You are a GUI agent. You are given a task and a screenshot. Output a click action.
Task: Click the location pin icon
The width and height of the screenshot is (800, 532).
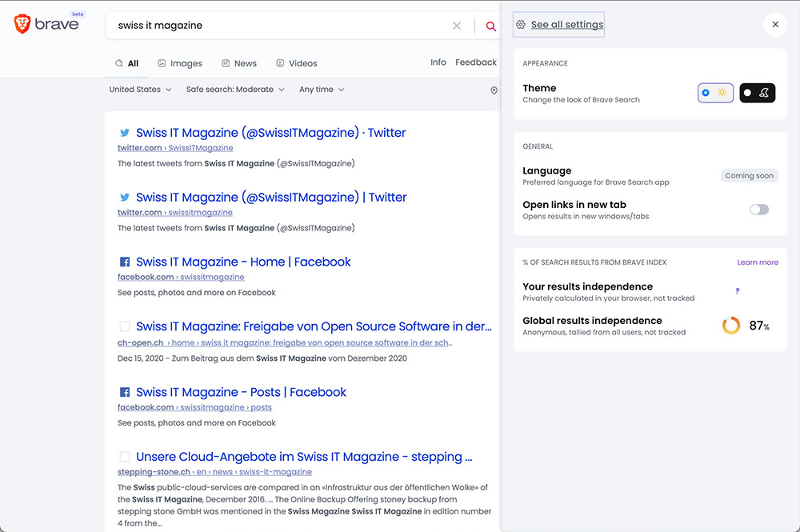click(x=494, y=90)
